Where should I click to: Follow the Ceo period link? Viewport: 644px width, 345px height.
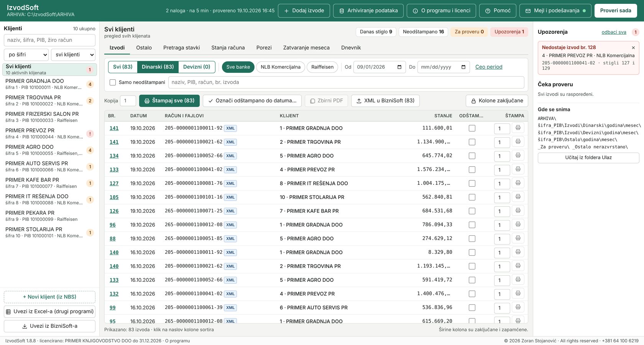click(x=489, y=67)
